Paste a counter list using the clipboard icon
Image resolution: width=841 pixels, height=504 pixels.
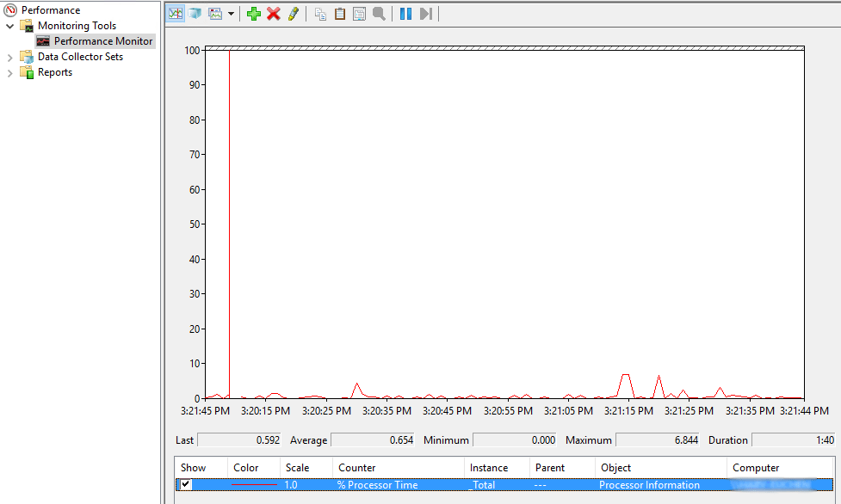coord(338,13)
